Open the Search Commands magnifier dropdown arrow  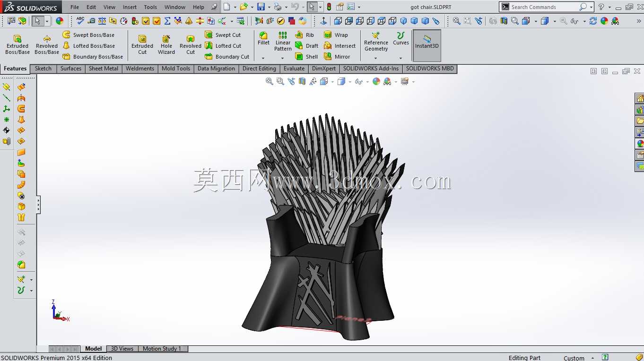tap(591, 7)
